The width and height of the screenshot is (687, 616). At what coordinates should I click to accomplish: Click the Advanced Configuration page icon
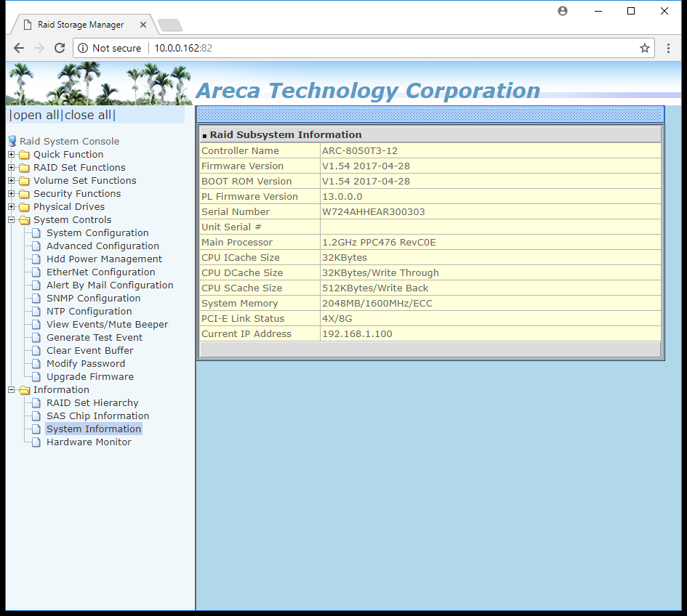pyautogui.click(x=37, y=246)
